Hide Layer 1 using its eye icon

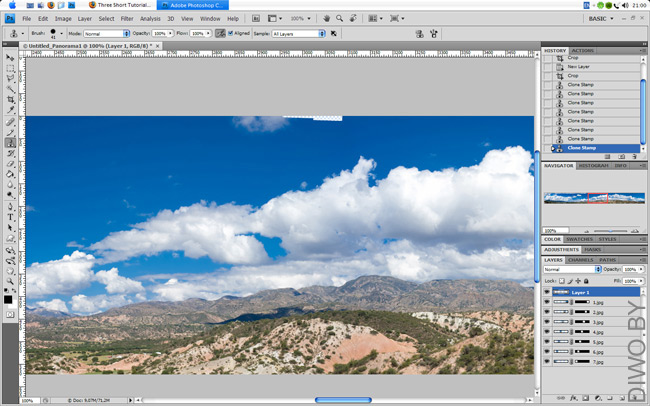coord(548,292)
